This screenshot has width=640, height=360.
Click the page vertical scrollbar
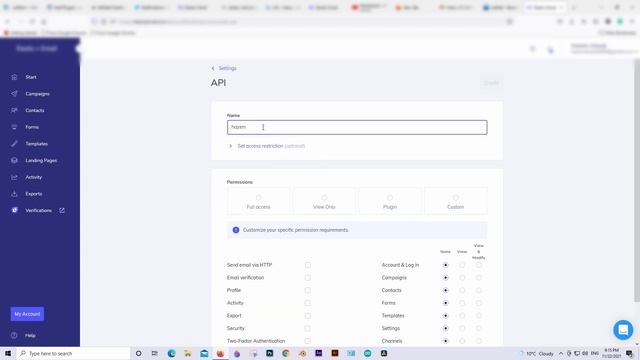(637, 180)
